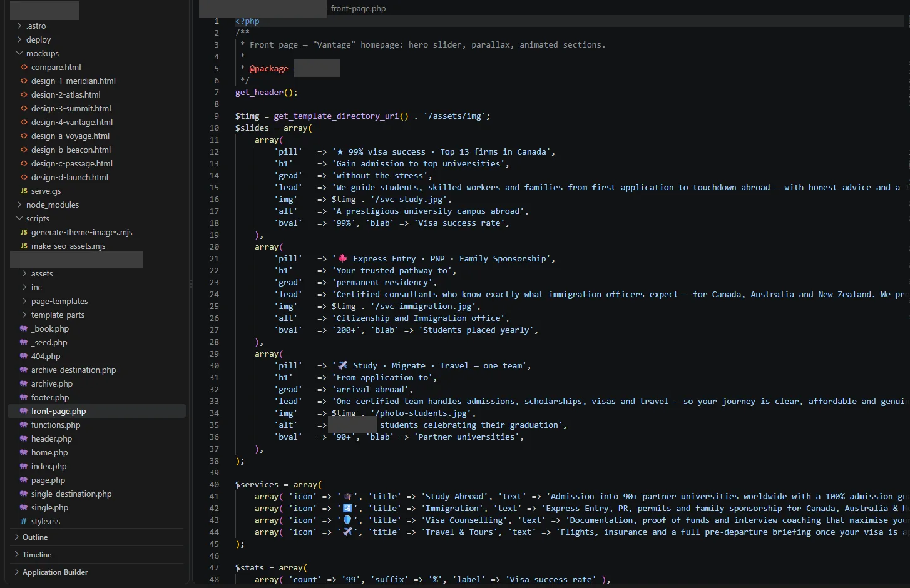Open single-destination.php from the file tree

pyautogui.click(x=71, y=494)
